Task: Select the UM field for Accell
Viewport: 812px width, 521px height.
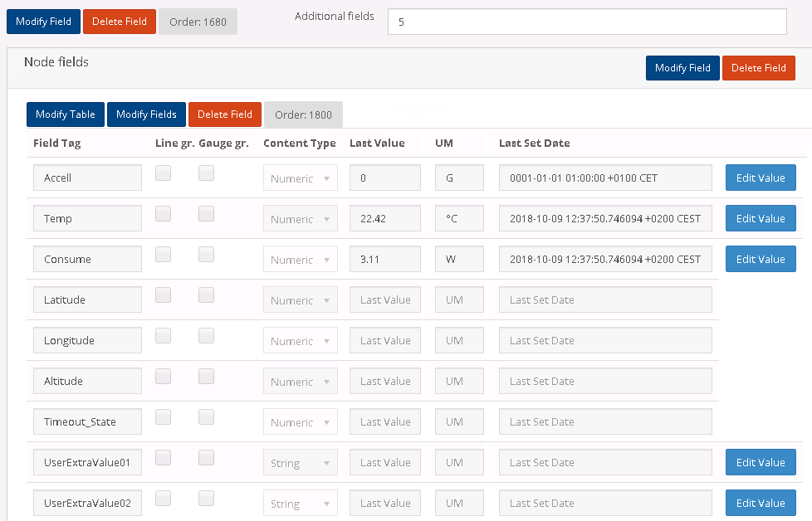Action: tap(459, 178)
